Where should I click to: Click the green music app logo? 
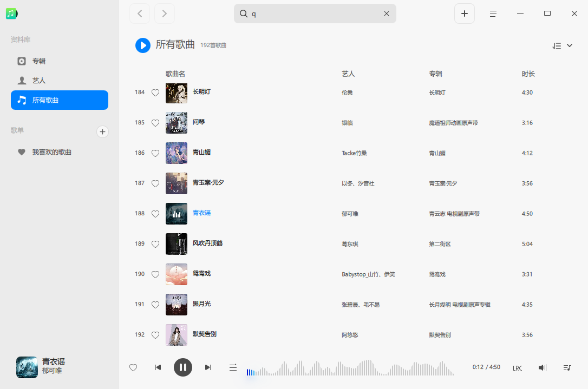tap(11, 14)
